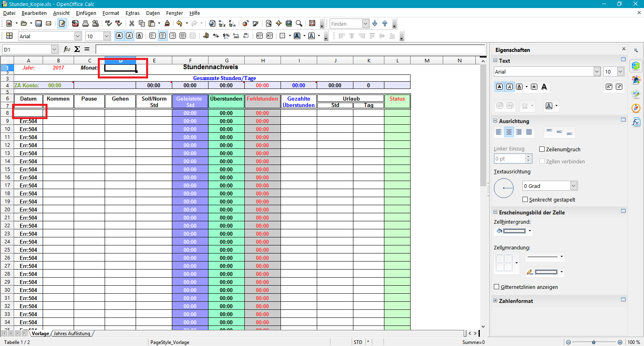Open the Format menu

(x=111, y=13)
